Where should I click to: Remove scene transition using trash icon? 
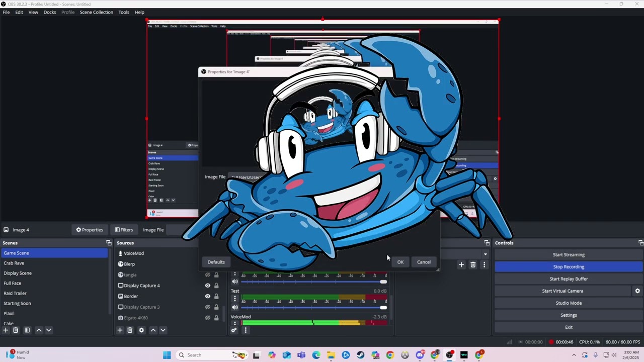(x=473, y=264)
